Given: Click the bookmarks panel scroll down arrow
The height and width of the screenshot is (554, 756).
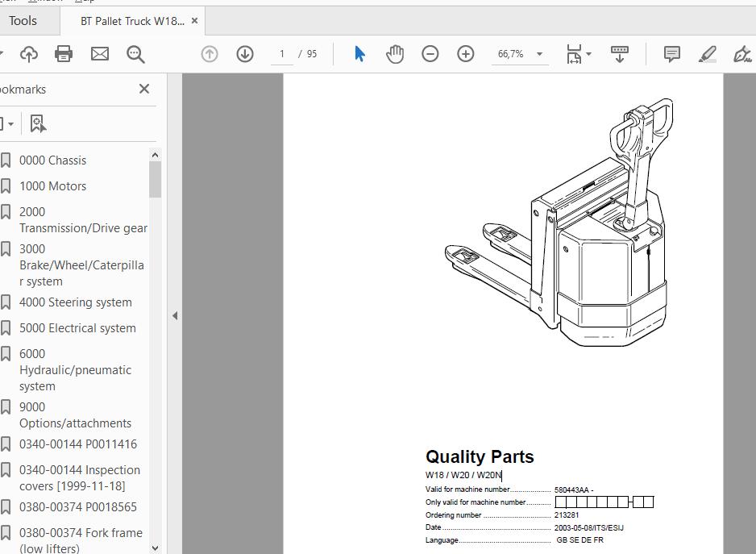Looking at the screenshot, I should coord(156,548).
